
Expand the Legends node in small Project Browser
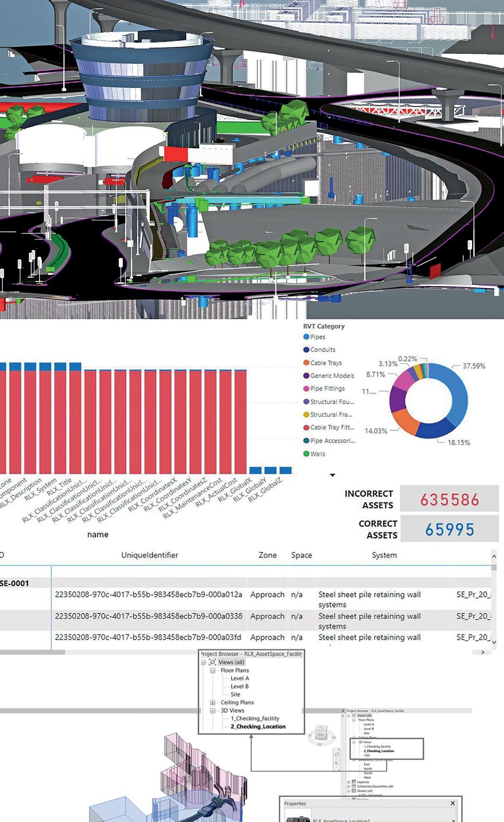point(348,782)
